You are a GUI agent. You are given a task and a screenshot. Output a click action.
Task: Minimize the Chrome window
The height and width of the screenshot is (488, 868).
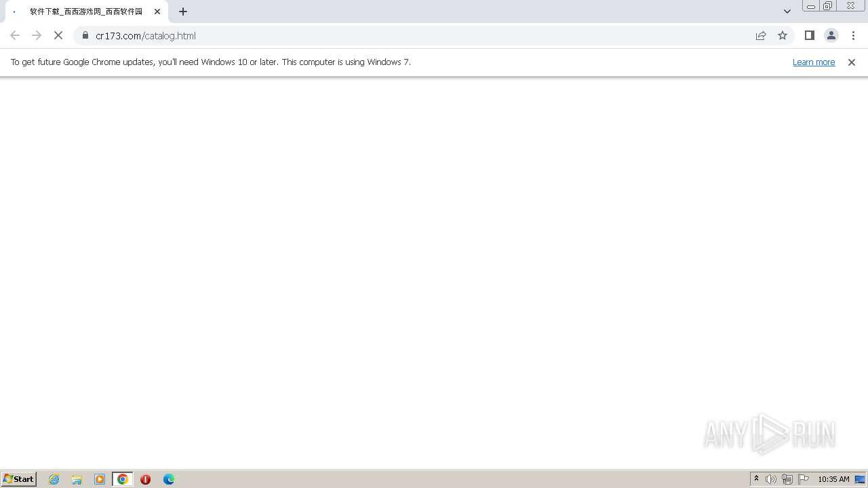811,6
